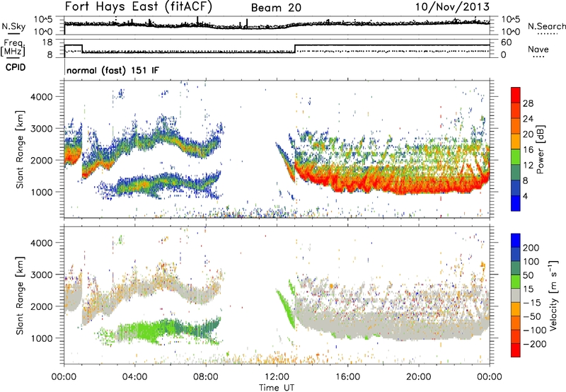Click the gray segment of the velocity colorbar

pyautogui.click(x=516, y=295)
